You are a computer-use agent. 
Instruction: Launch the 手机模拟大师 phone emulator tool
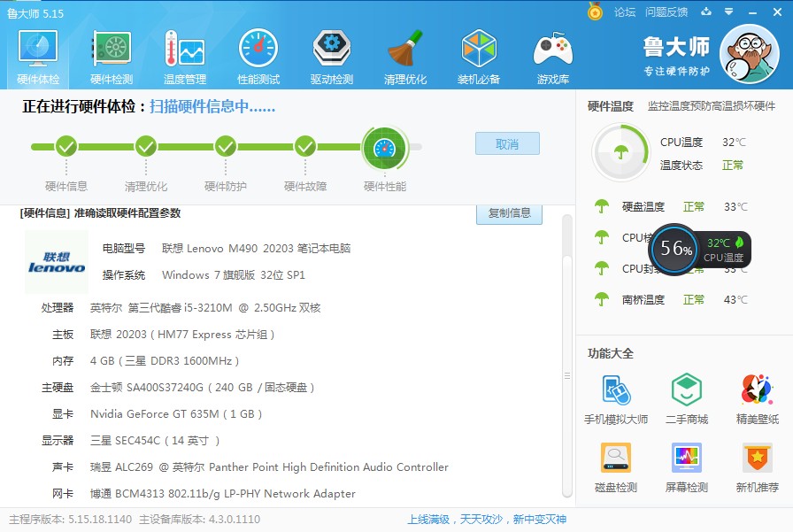(616, 398)
